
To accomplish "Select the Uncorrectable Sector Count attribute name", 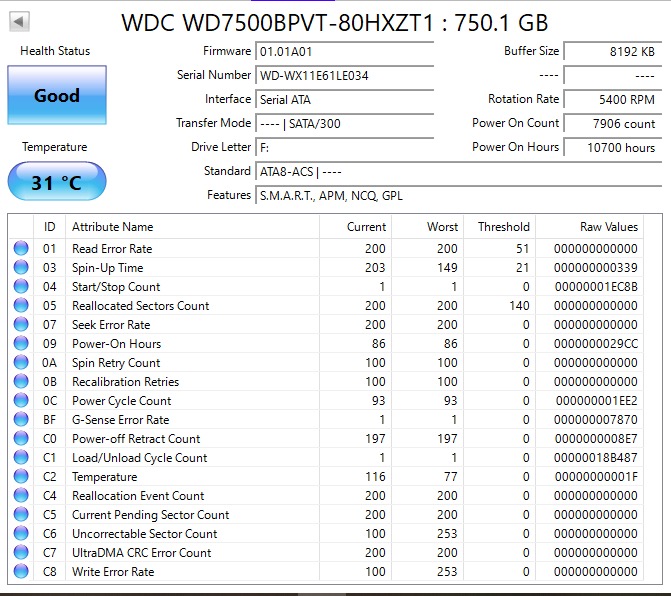I will click(145, 534).
